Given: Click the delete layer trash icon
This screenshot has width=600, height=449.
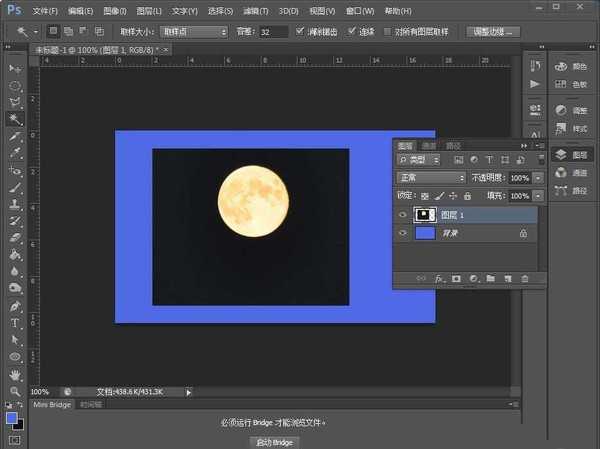Looking at the screenshot, I should tap(525, 278).
